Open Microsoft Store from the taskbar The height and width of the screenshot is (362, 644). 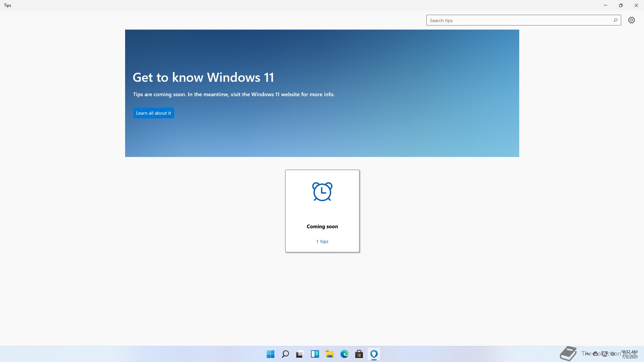point(359,354)
